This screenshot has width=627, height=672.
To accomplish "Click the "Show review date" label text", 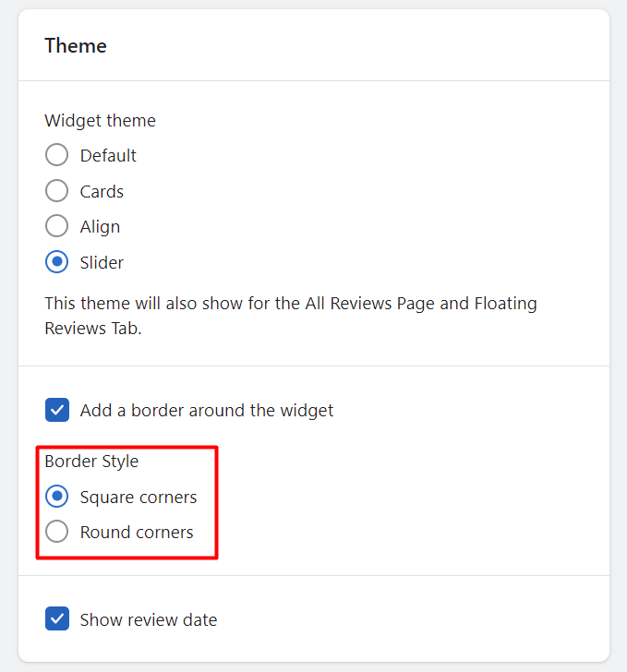I will pyautogui.click(x=149, y=619).
